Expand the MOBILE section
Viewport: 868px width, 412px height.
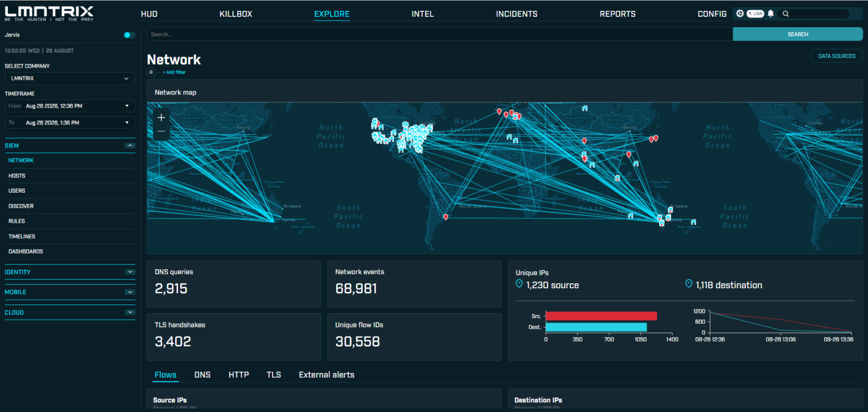pyautogui.click(x=130, y=292)
